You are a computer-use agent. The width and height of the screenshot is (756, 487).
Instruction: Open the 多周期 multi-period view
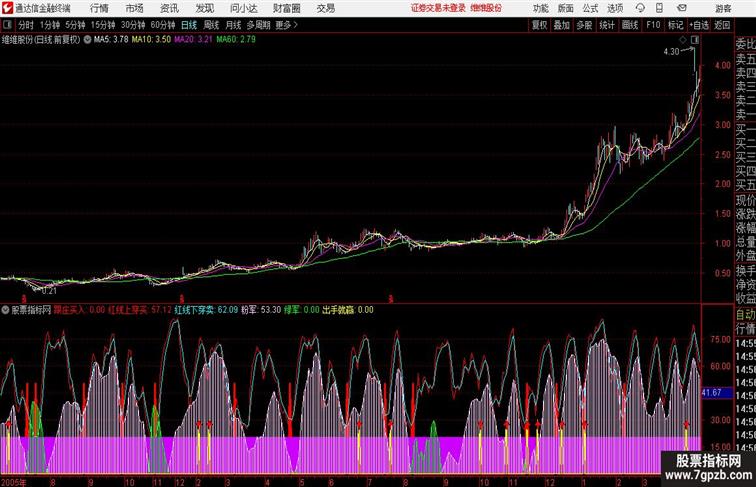tap(258, 25)
